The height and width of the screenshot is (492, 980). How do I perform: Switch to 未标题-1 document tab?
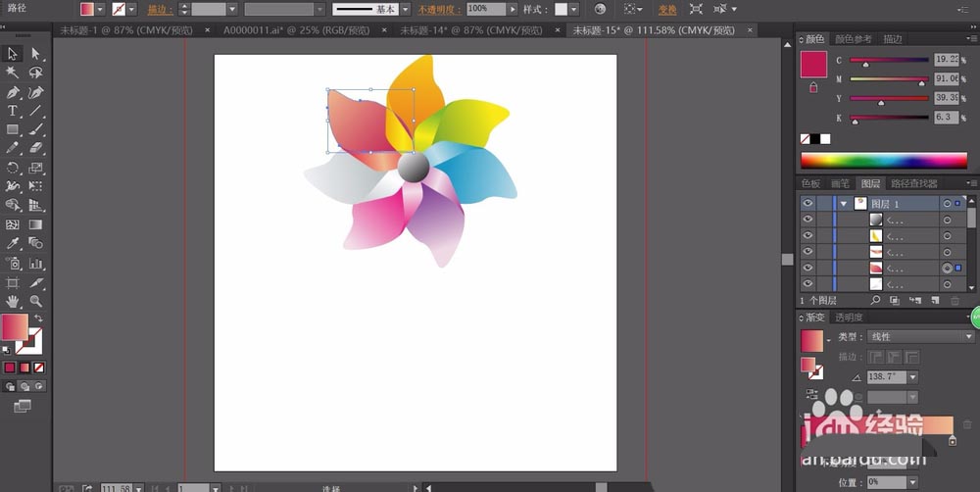[126, 30]
